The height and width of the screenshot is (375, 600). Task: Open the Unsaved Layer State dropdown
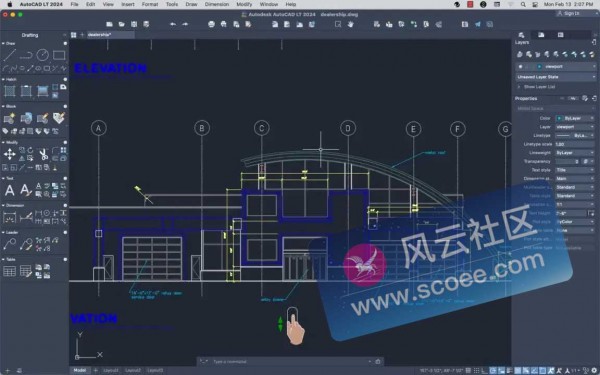[x=556, y=77]
